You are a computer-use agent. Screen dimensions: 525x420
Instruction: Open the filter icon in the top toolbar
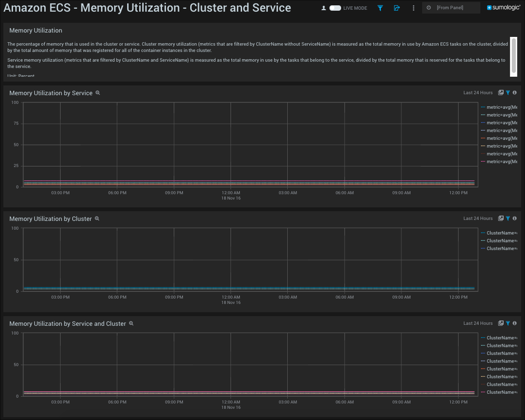click(380, 8)
